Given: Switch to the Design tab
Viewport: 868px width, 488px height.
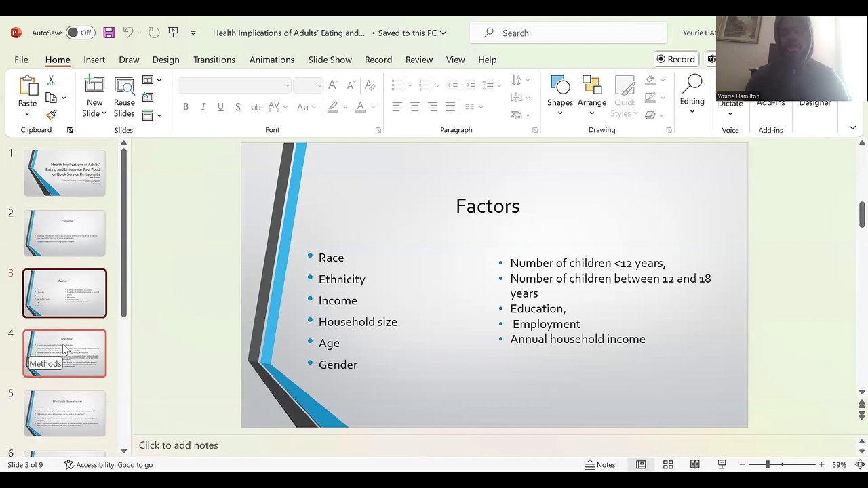Looking at the screenshot, I should click(x=165, y=60).
